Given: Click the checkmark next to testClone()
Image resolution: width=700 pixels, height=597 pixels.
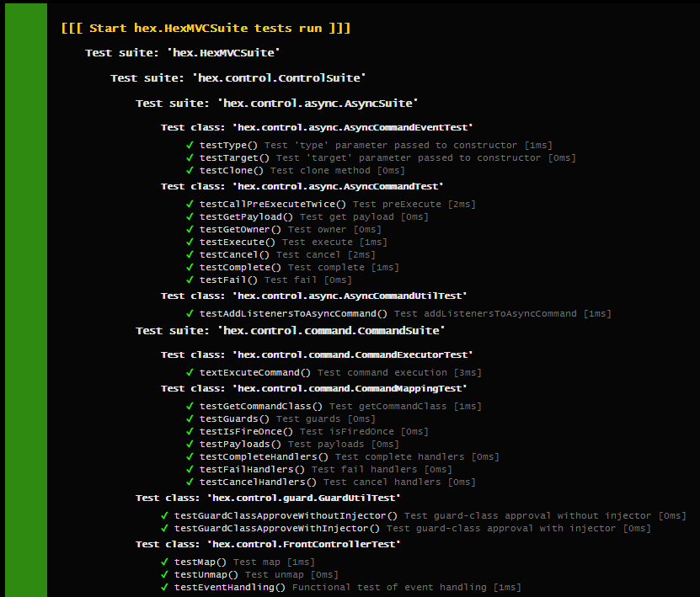Looking at the screenshot, I should 190,170.
